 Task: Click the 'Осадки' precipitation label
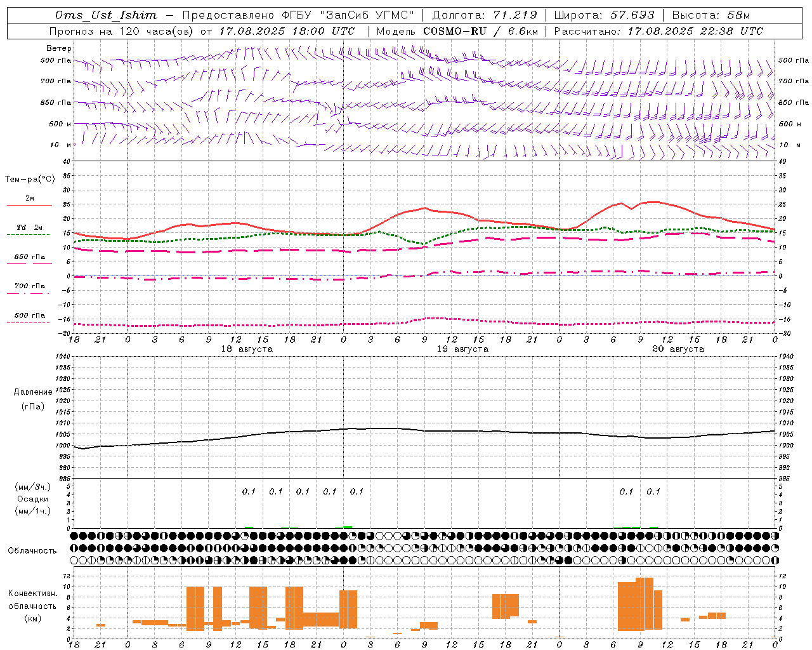33,499
